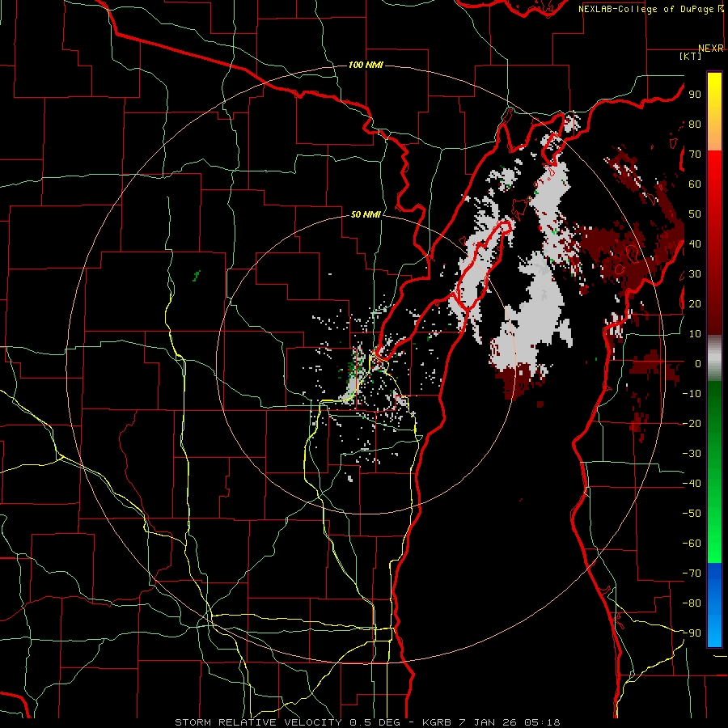Click the -30 value on the velocity scale
The image size is (728, 728).
[692, 454]
